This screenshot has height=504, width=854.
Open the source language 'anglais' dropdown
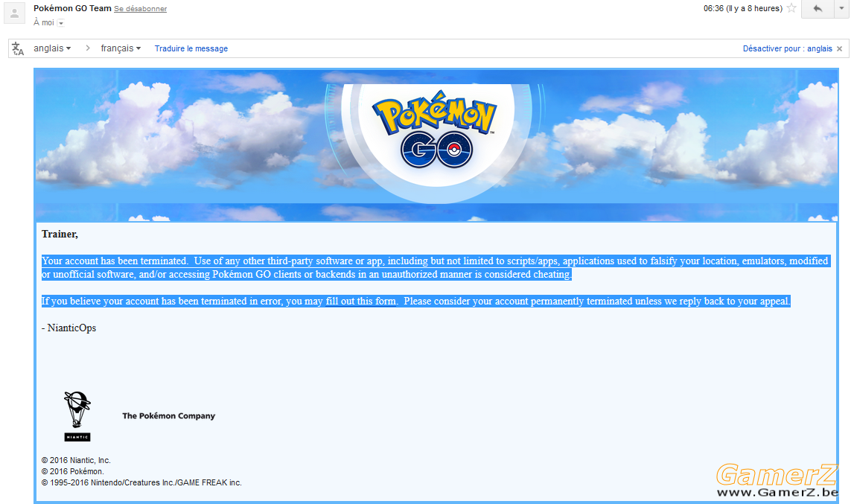(x=52, y=48)
